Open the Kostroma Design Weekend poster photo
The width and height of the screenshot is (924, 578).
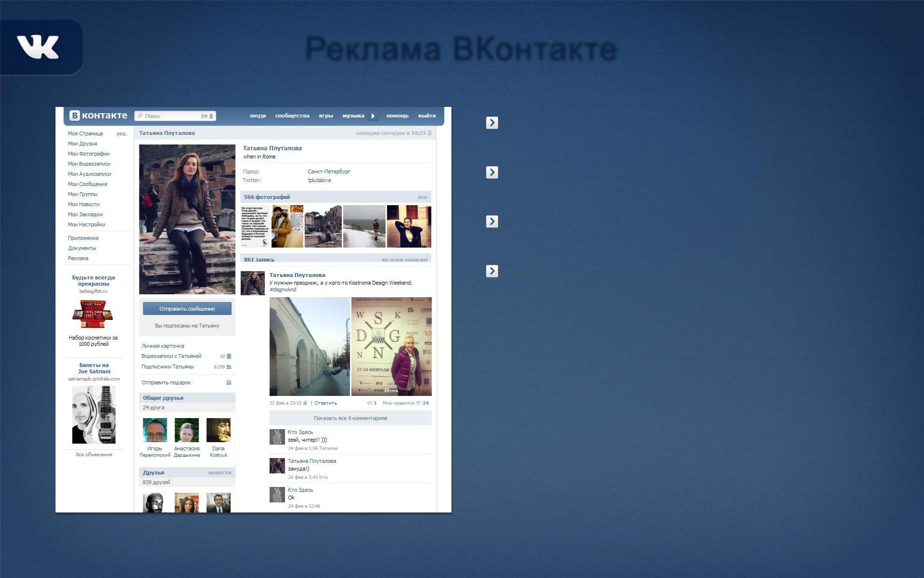pyautogui.click(x=391, y=346)
